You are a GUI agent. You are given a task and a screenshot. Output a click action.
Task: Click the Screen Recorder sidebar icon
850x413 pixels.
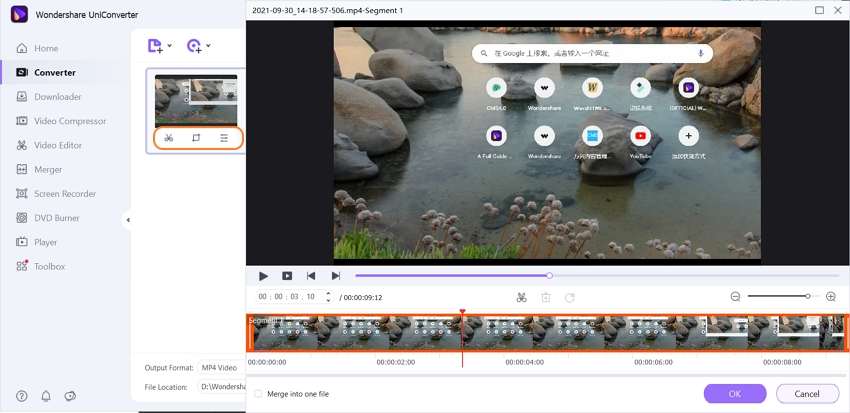[22, 193]
